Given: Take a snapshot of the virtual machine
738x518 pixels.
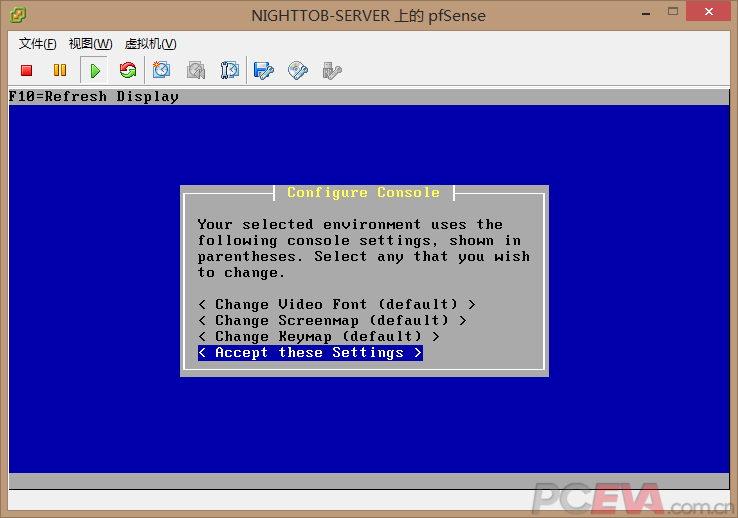Looking at the screenshot, I should pyautogui.click(x=162, y=70).
